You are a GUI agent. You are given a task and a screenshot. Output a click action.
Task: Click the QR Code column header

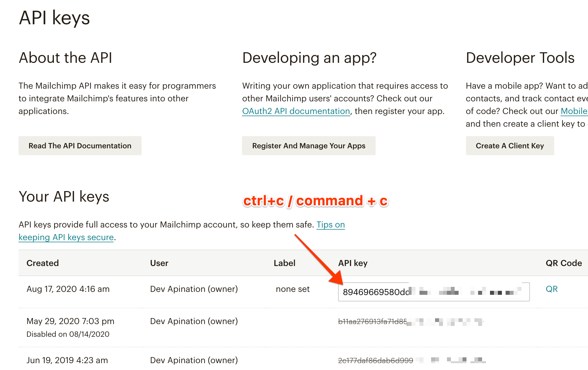pyautogui.click(x=564, y=263)
